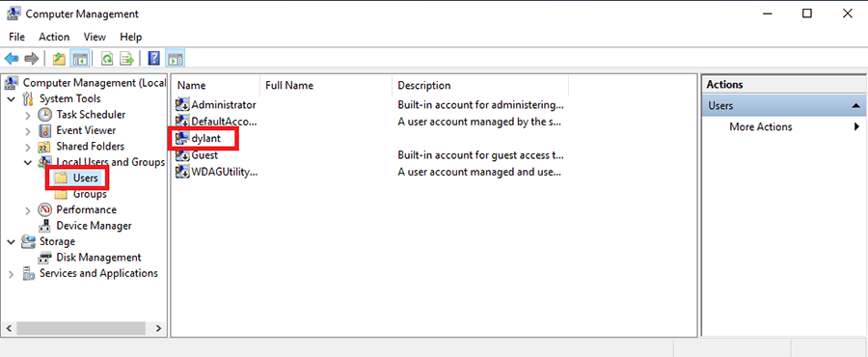Collapse the System Tools node
Viewport: 868px width, 357px height.
coord(12,99)
